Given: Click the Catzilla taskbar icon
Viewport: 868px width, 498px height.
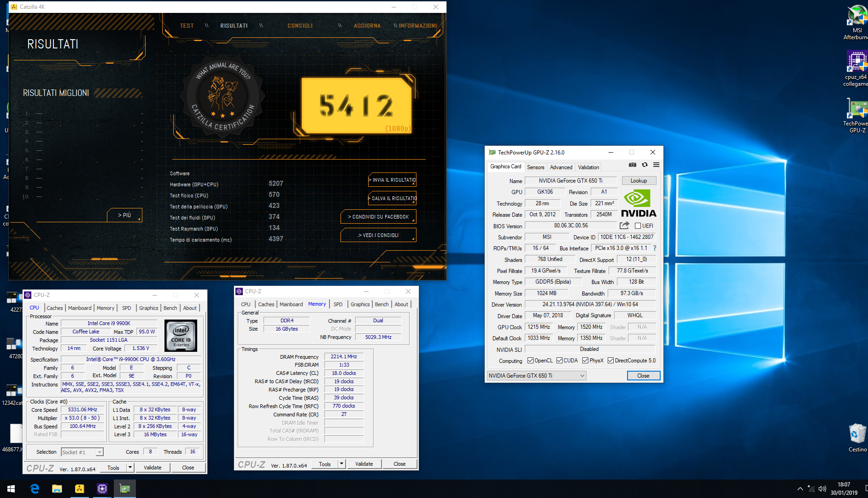Looking at the screenshot, I should coord(79,489).
